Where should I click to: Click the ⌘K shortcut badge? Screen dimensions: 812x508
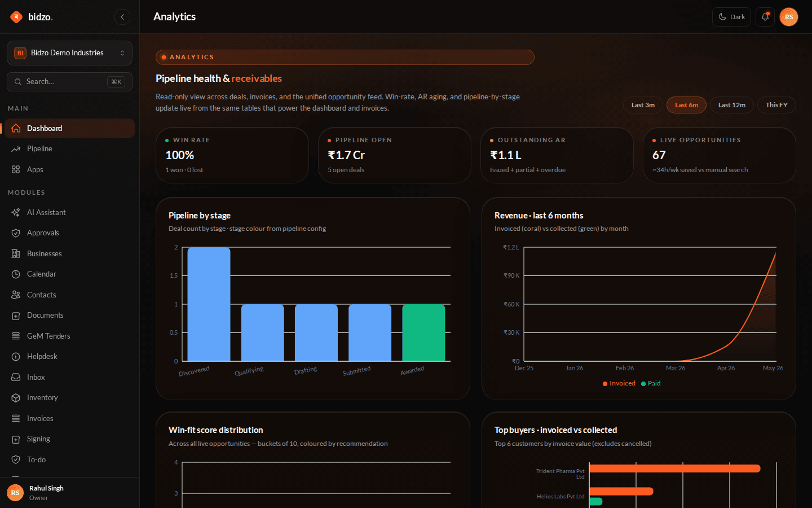116,82
